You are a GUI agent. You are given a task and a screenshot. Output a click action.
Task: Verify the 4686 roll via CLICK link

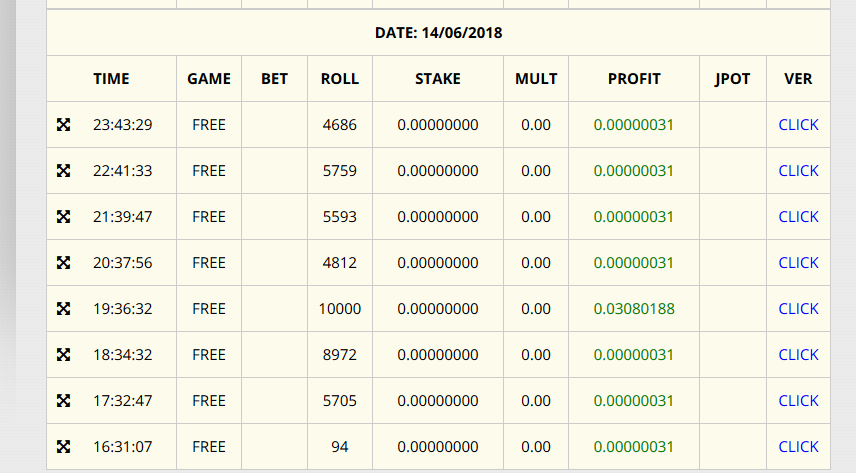coord(798,125)
